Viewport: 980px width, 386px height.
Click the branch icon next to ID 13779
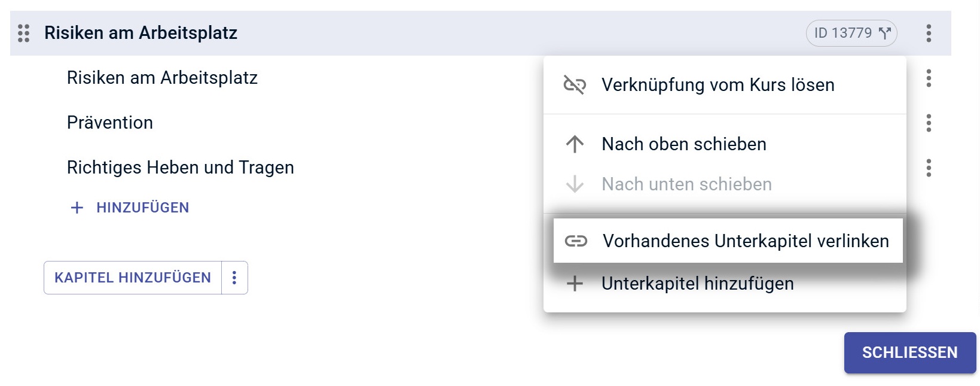[884, 33]
